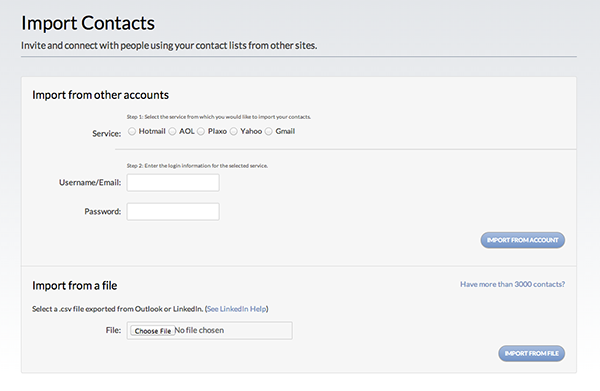600x391 pixels.
Task: Click the Username/Email input field
Action: coord(173,182)
